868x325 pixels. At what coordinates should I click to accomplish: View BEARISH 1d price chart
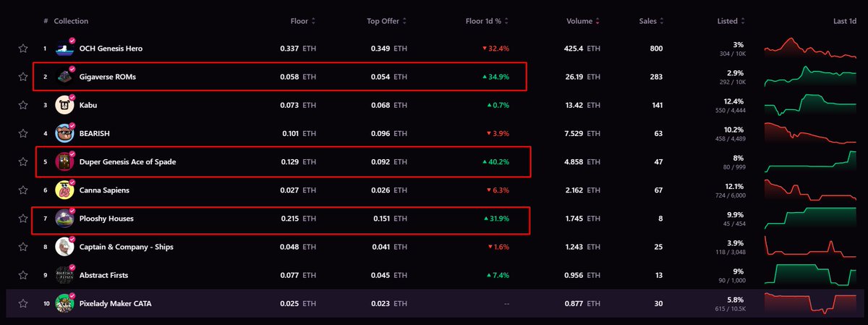(x=810, y=134)
